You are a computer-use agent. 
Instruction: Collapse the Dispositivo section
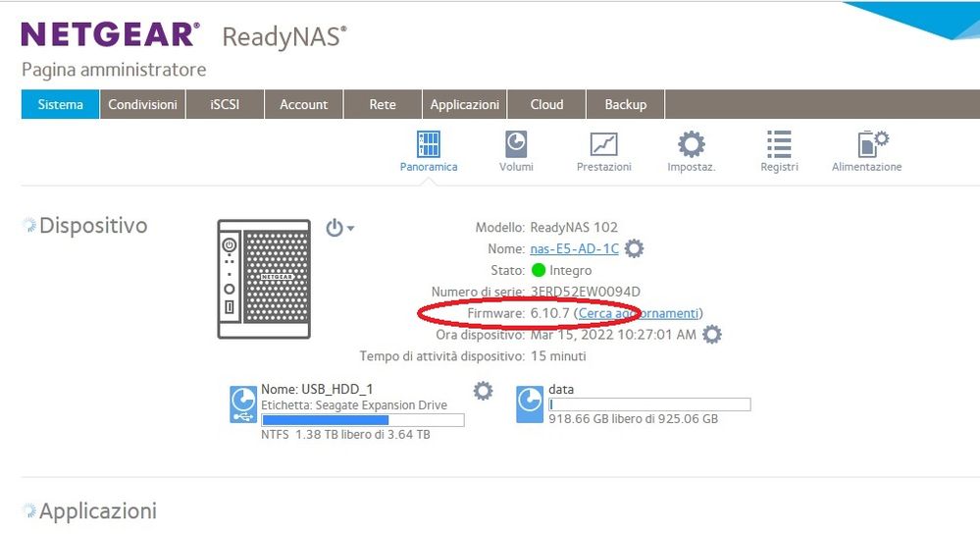point(29,225)
